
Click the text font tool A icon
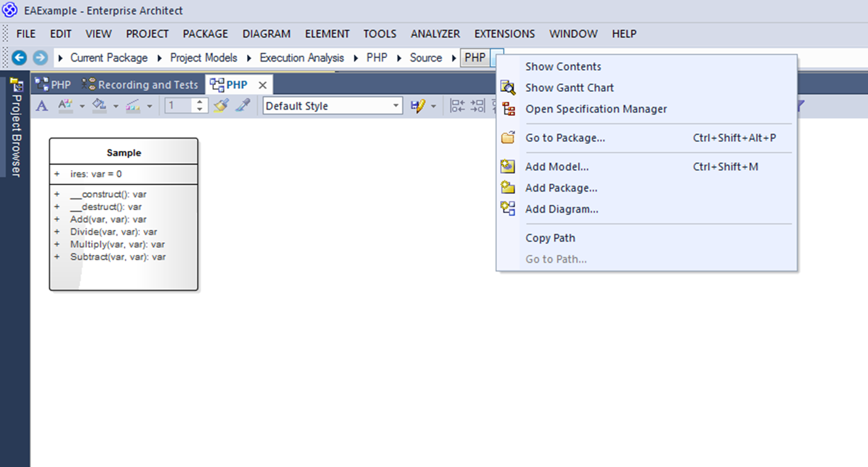pos(42,106)
